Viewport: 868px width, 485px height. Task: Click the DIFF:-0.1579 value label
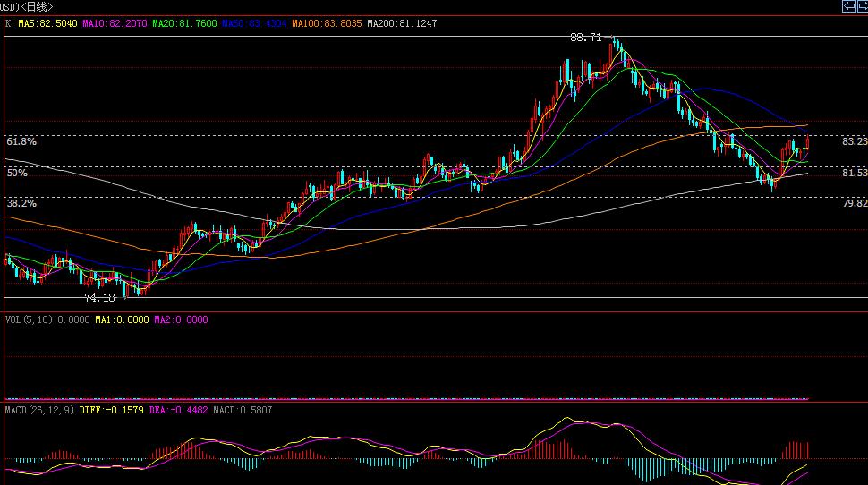click(111, 410)
